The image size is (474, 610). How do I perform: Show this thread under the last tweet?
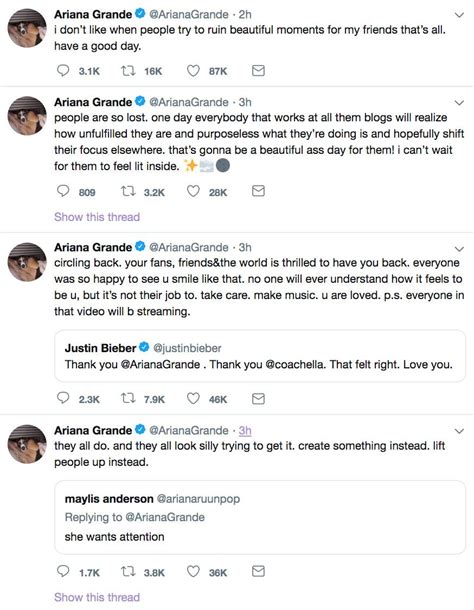(97, 597)
